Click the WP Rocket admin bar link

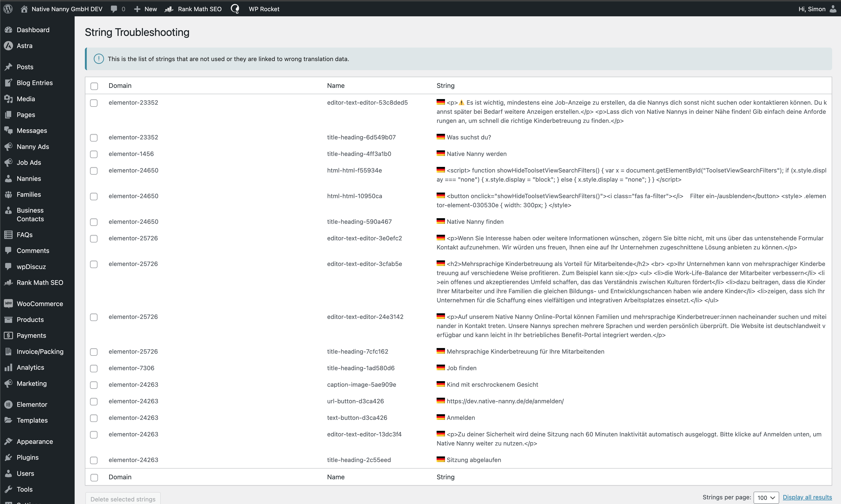coord(264,9)
